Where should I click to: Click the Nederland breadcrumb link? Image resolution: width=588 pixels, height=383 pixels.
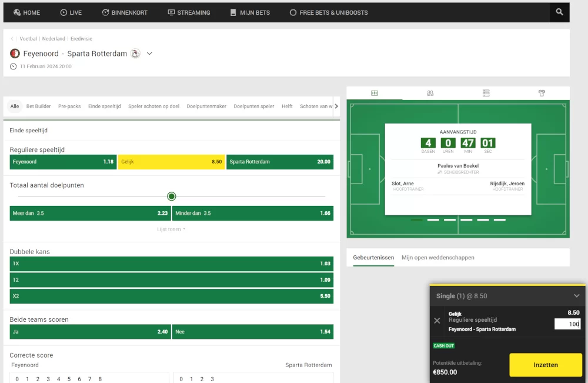coord(54,39)
